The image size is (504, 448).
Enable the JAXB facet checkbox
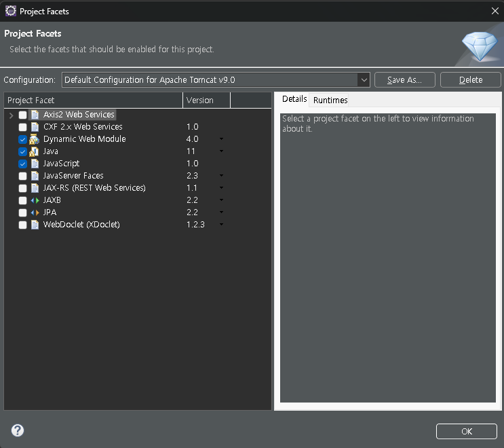22,200
